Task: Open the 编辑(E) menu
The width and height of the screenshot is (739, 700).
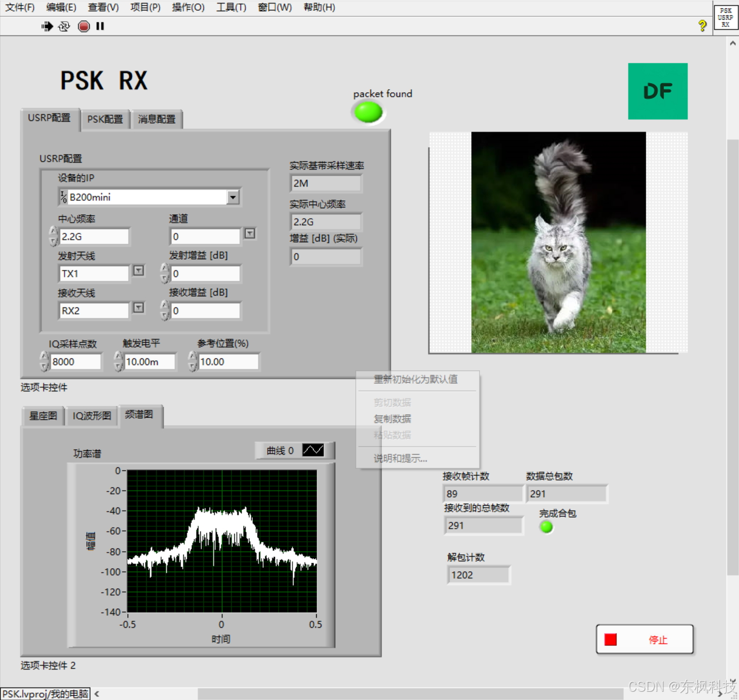Action: (61, 7)
